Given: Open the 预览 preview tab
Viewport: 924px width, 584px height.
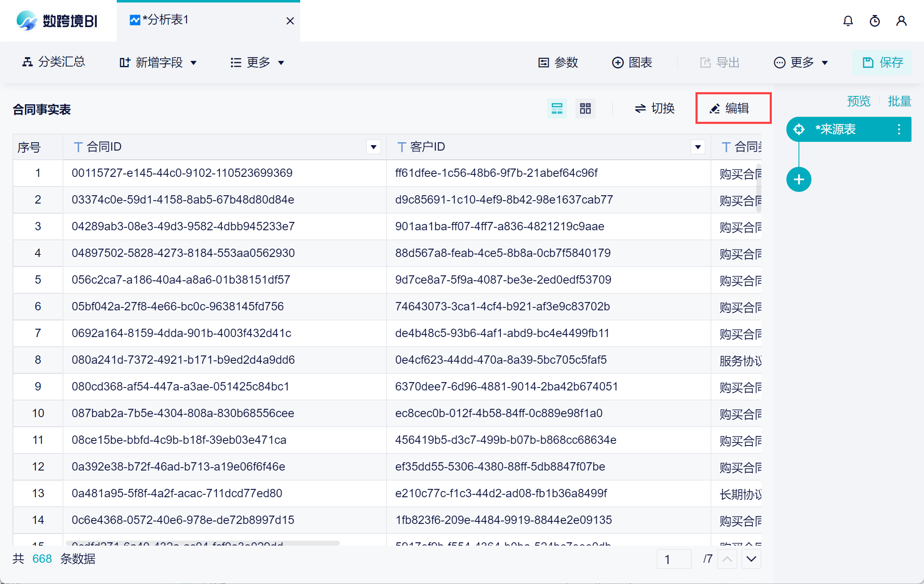Looking at the screenshot, I should 859,101.
